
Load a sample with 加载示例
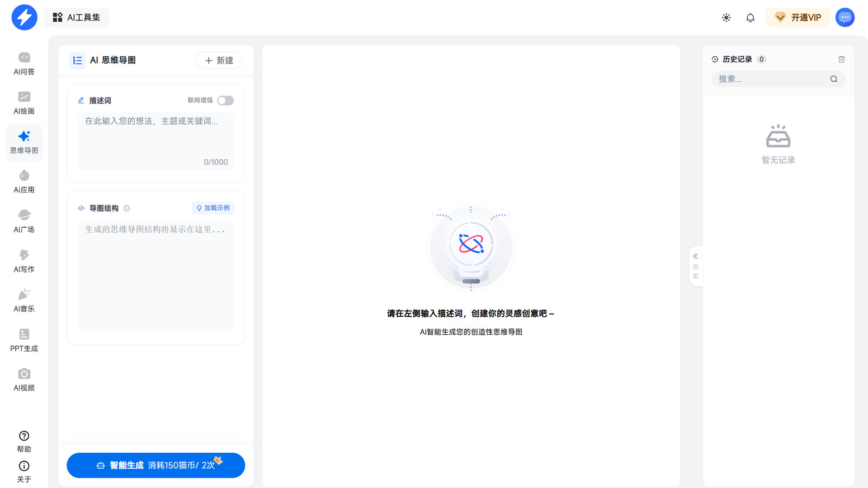[212, 208]
